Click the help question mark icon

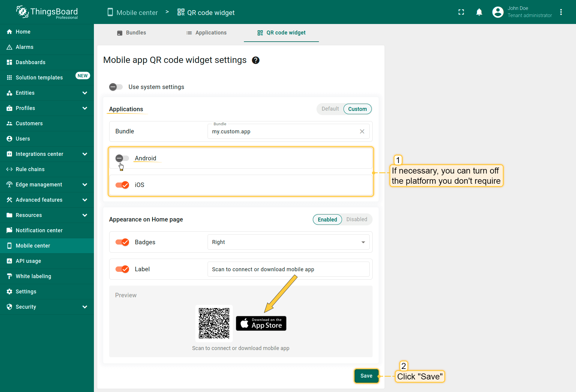pyautogui.click(x=256, y=60)
